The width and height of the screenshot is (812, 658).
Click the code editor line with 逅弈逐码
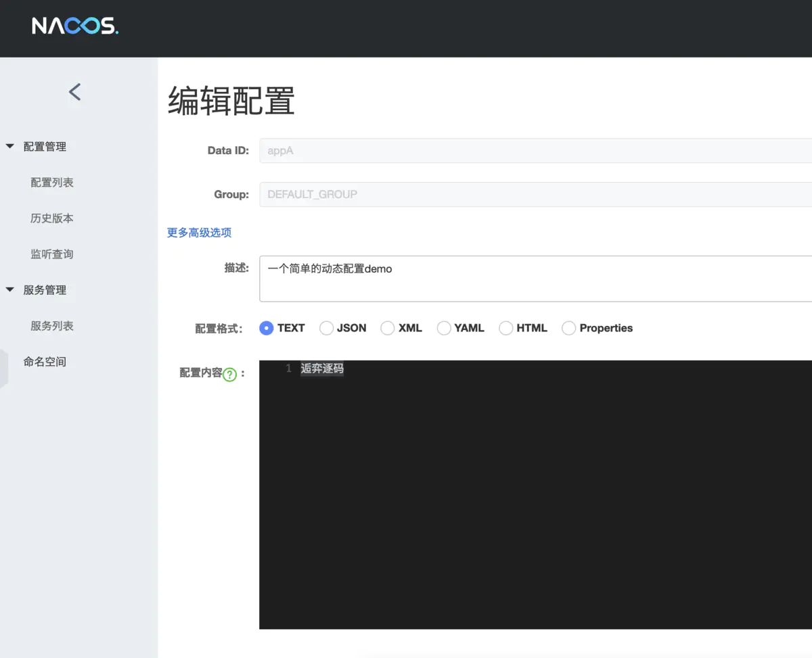pyautogui.click(x=322, y=369)
